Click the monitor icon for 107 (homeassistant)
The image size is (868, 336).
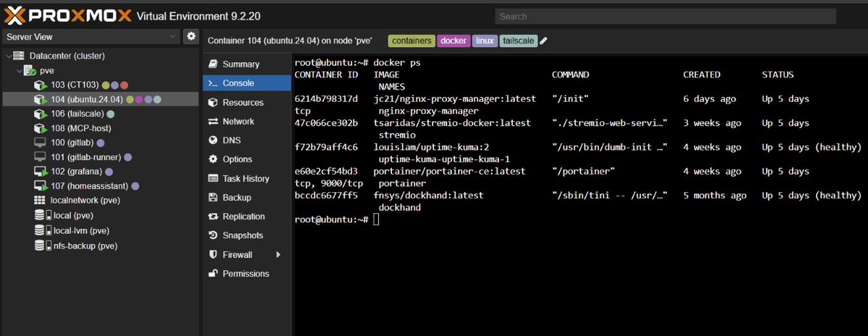pos(41,186)
